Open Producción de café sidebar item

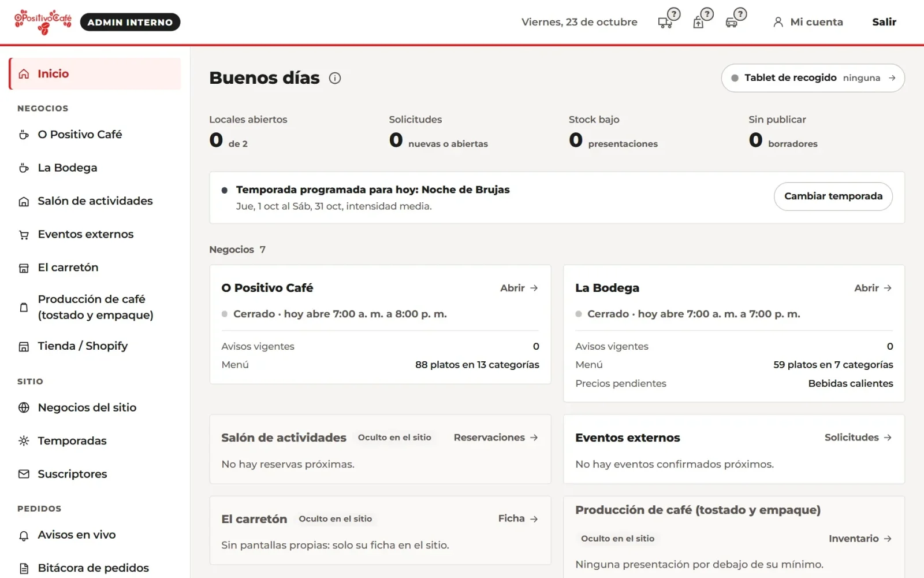point(95,307)
